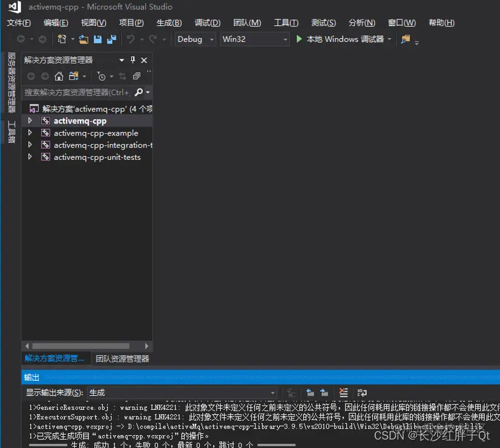The image size is (500, 448).
Task: Open the debugger target dropdown arrow
Action: point(389,39)
